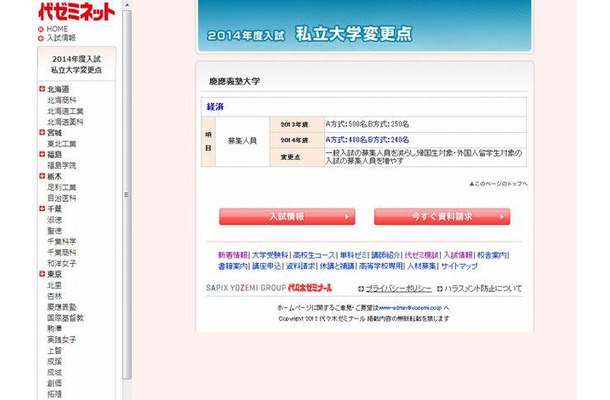
Task: Open 校舎案内 footer link
Action: click(x=492, y=255)
